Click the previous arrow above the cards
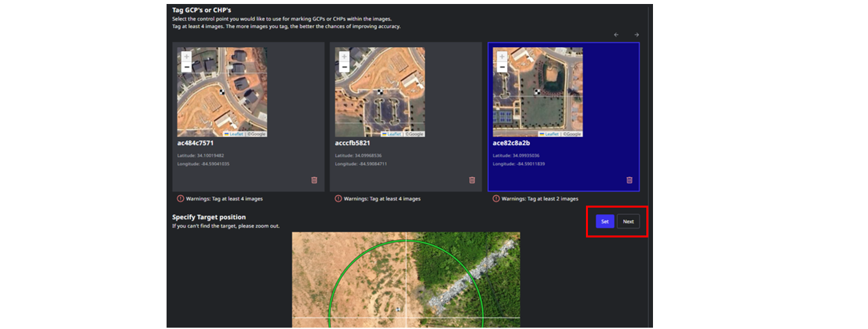The width and height of the screenshot is (868, 329). (616, 34)
